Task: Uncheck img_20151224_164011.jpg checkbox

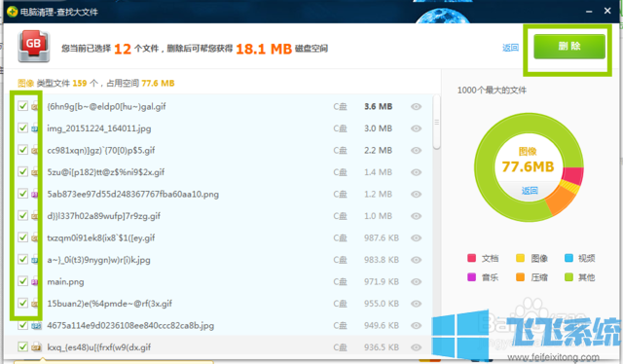Action: pos(22,127)
